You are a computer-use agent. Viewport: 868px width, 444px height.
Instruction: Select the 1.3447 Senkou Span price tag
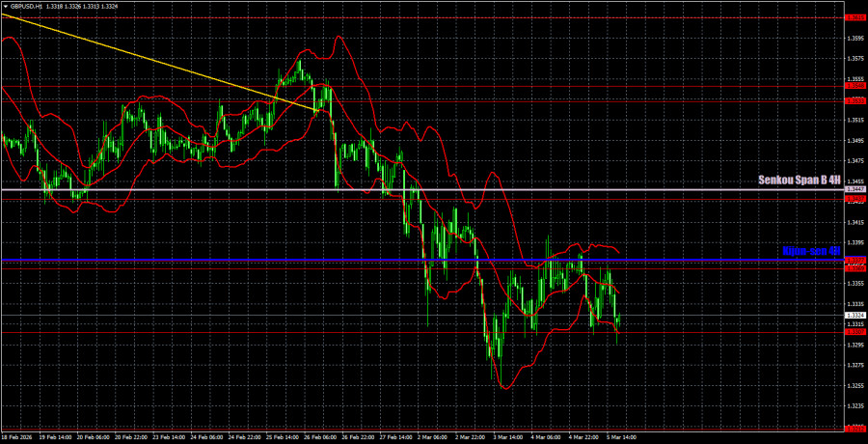click(856, 189)
